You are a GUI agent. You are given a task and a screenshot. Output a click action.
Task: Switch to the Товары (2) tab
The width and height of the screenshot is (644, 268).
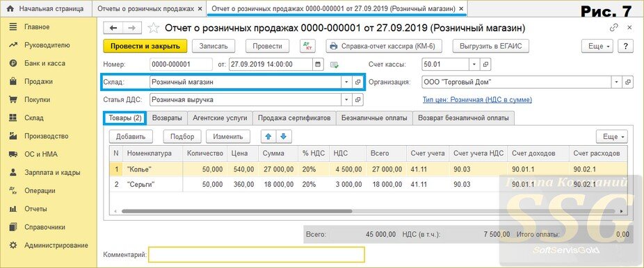click(x=125, y=118)
